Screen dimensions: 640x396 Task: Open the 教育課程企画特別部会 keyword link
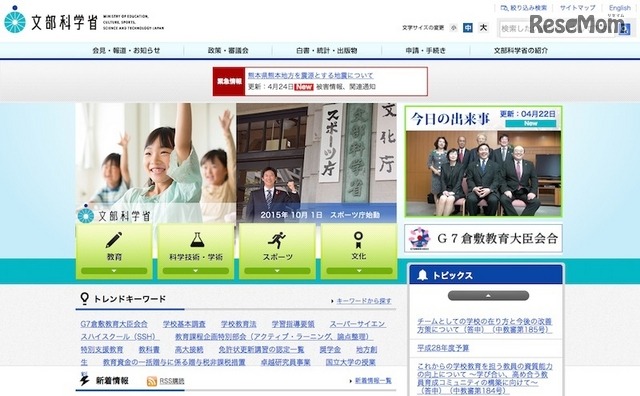point(274,337)
